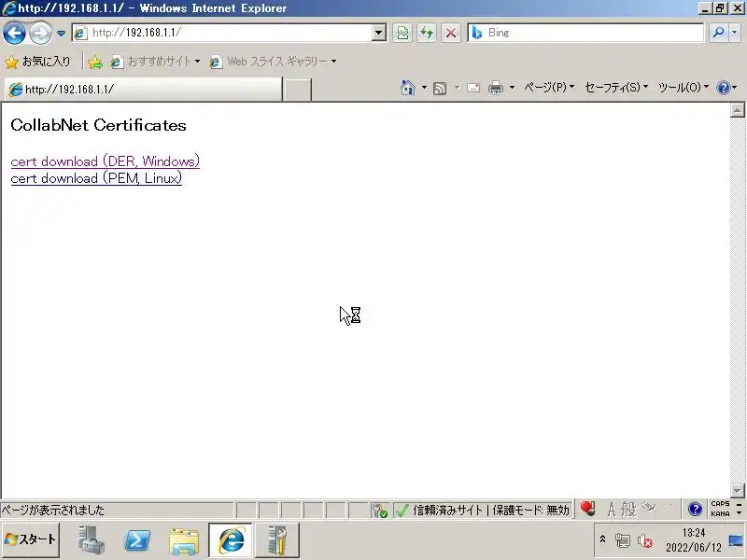Image resolution: width=747 pixels, height=560 pixels.
Task: Expand the Home button dropdown arrow
Action: click(424, 88)
